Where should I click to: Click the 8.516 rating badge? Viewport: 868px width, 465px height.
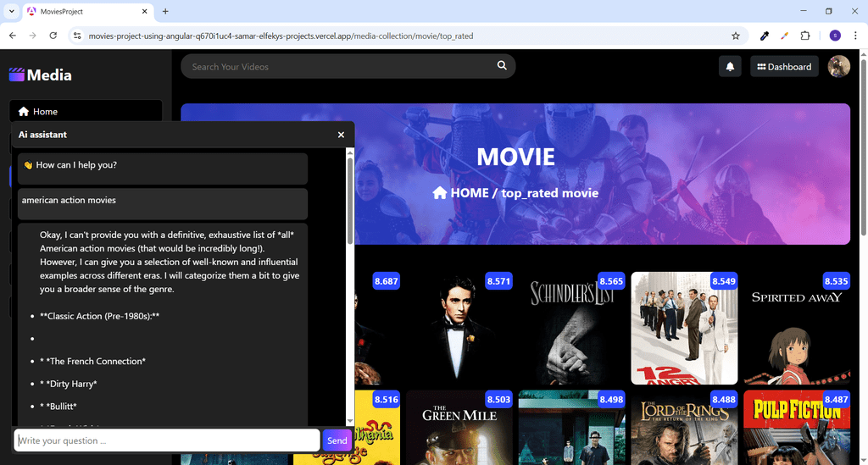[x=386, y=399]
